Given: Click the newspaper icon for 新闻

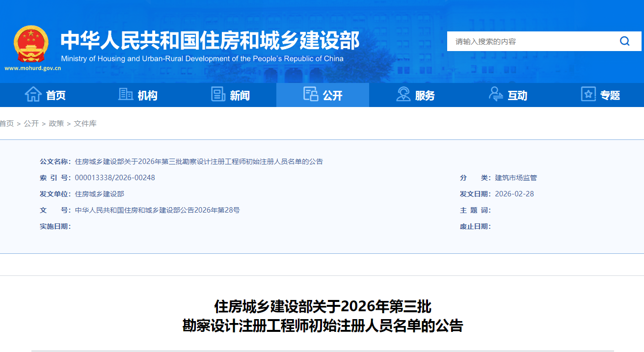Looking at the screenshot, I should point(218,94).
